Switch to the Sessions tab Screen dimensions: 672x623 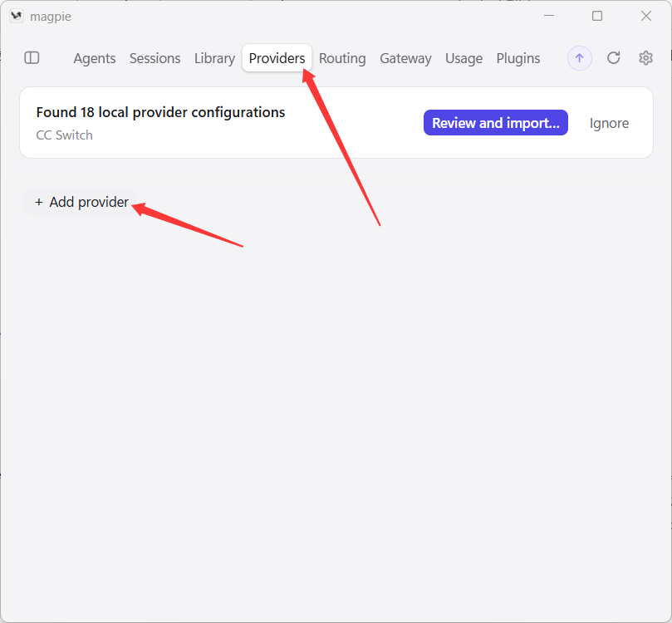pos(155,58)
